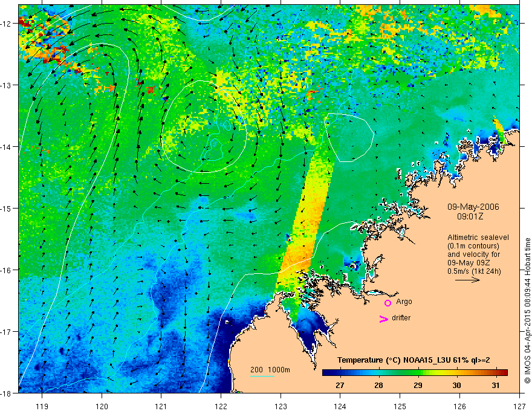The height and width of the screenshot is (411, 532).
Task: Click the 0.5m/s velocity scale arrow
Action: click(x=467, y=280)
